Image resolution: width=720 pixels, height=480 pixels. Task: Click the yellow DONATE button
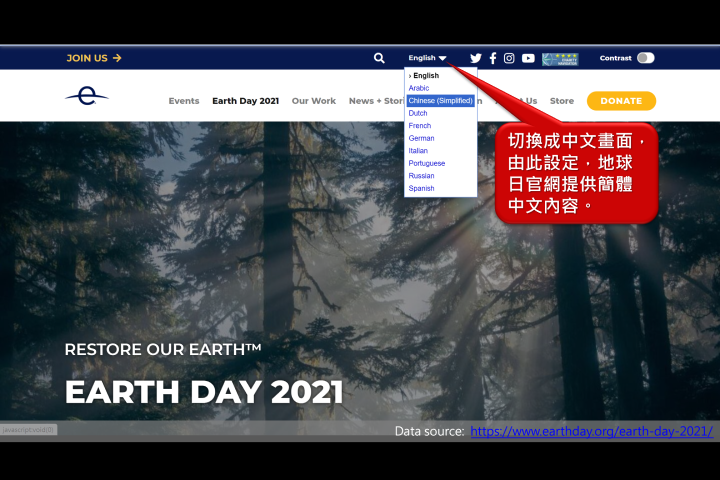click(x=621, y=101)
